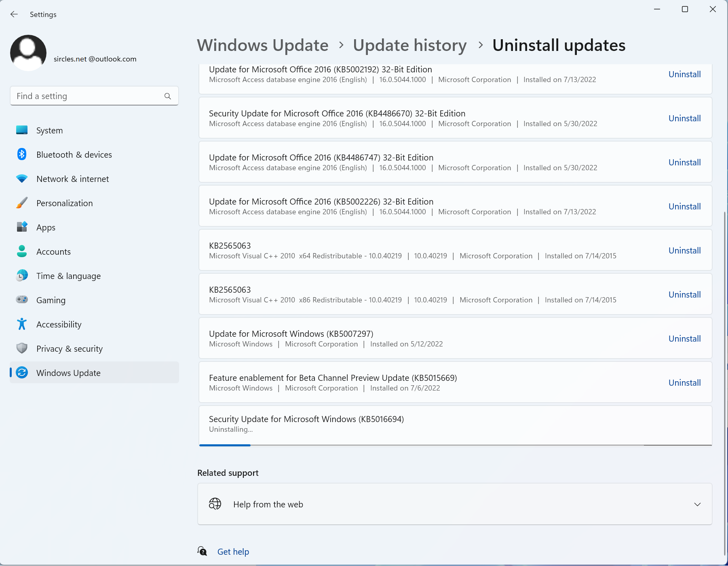Screen dimensions: 728x566
Task: Uninstall KB5002192 Office 2016 update
Action: click(x=684, y=74)
